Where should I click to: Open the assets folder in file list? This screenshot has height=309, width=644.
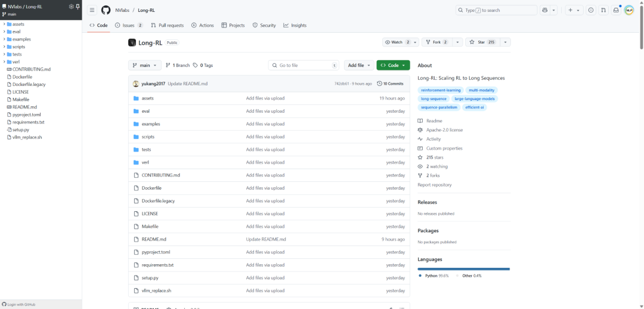[x=147, y=98]
